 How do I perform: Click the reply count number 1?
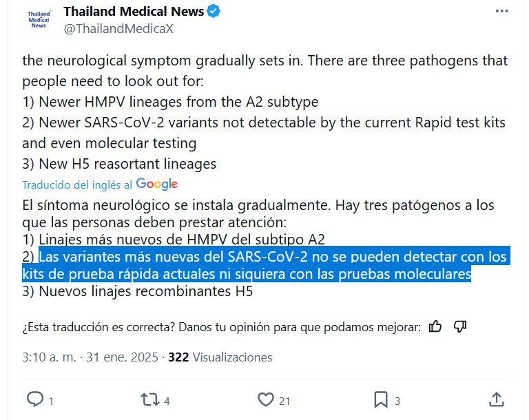(52, 400)
